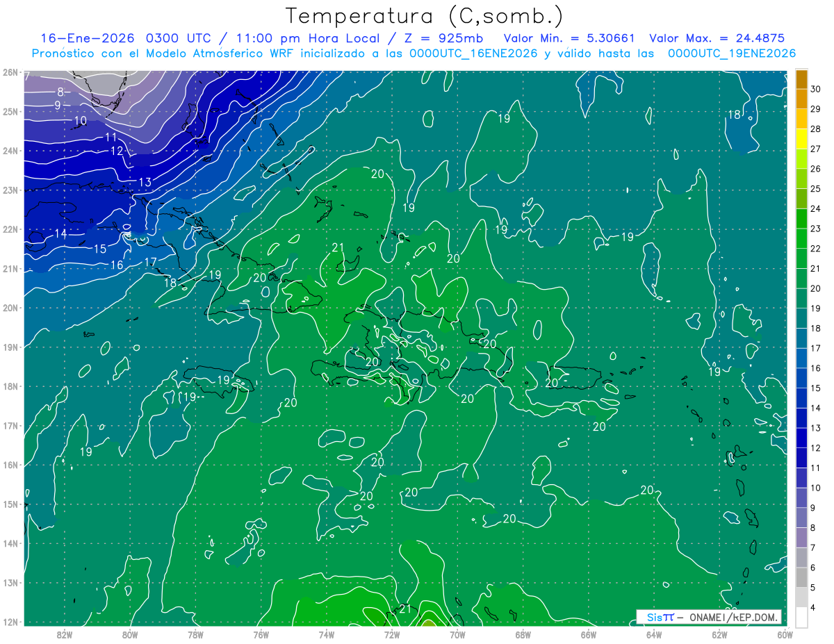
Task: Click the contour label 14 on the map
Action: [x=61, y=234]
